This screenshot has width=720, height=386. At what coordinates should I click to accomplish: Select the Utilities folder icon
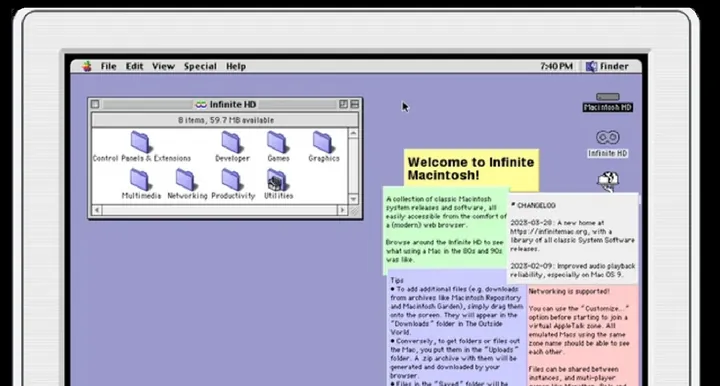[x=278, y=179]
